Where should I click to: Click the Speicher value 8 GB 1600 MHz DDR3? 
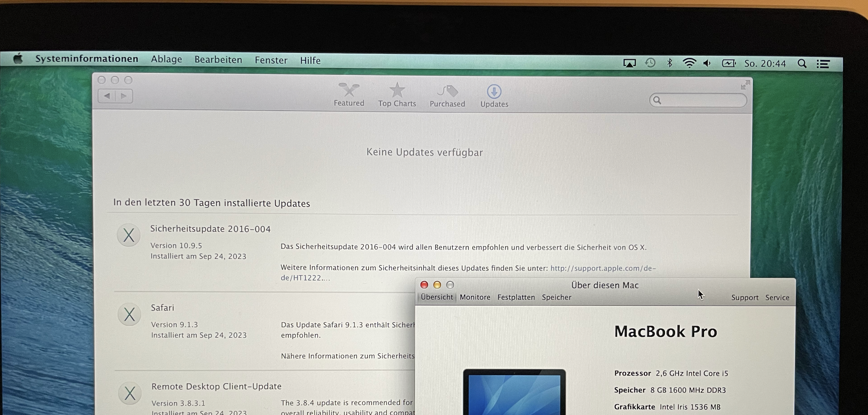[688, 390]
